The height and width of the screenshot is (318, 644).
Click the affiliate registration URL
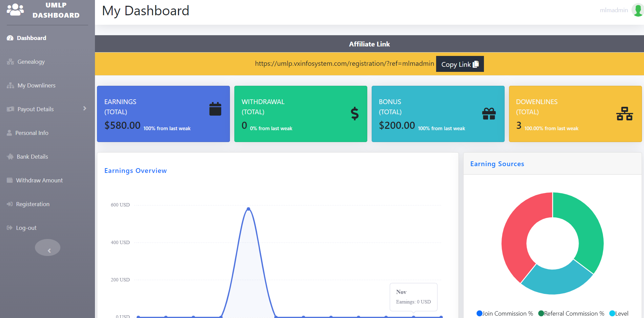coord(345,63)
